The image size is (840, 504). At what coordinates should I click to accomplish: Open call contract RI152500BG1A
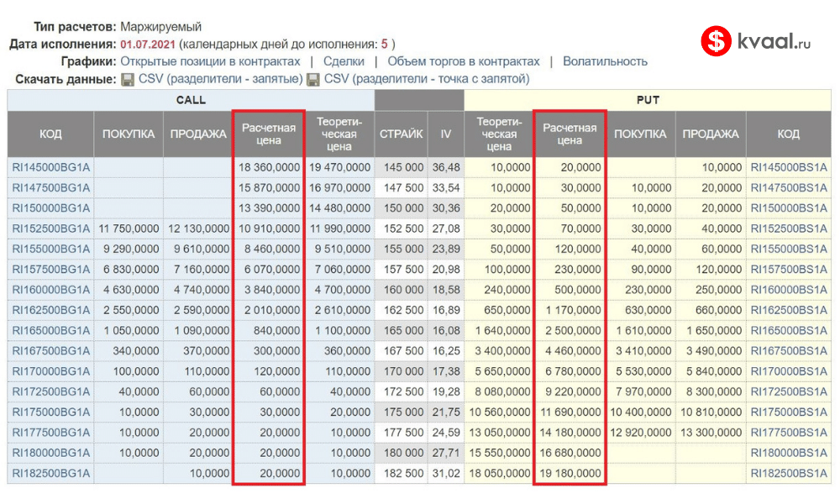(x=51, y=228)
